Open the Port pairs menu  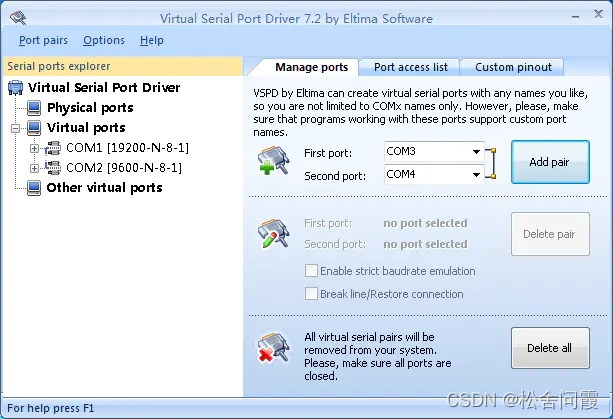coord(43,40)
